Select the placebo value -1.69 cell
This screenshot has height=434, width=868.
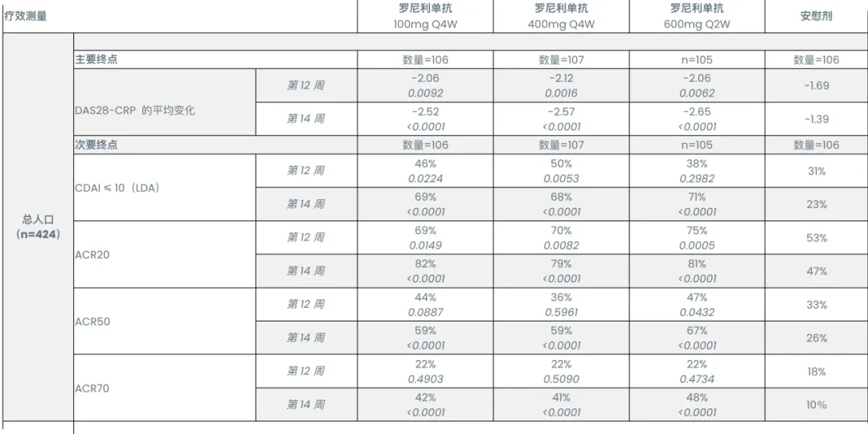coord(816,86)
